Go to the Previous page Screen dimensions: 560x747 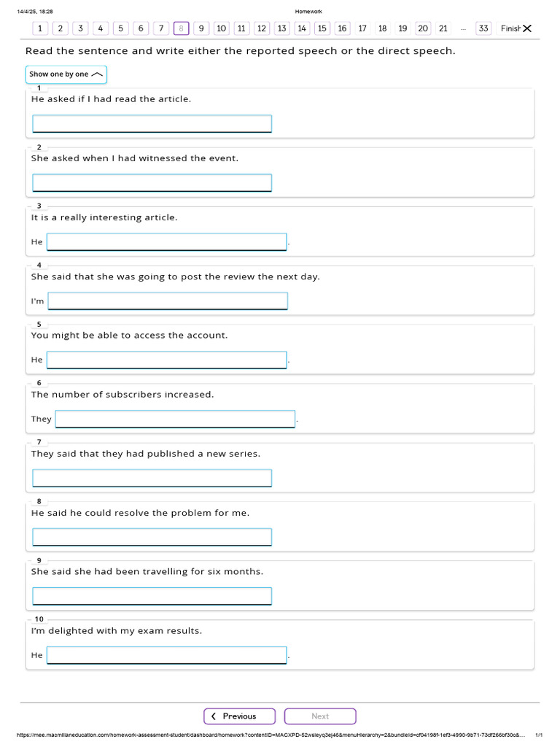[239, 716]
